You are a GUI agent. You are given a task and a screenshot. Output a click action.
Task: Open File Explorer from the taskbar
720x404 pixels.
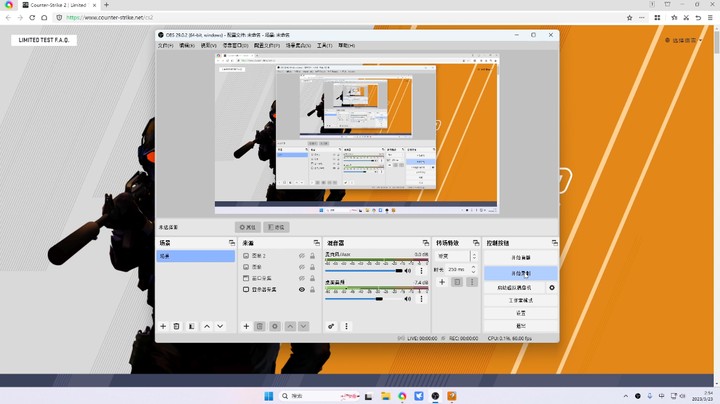386,396
